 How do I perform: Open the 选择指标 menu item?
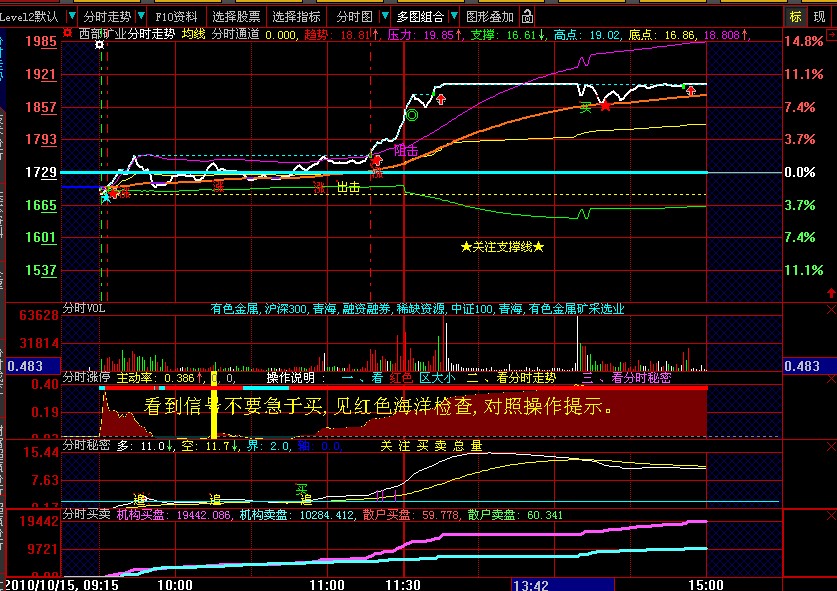296,17
